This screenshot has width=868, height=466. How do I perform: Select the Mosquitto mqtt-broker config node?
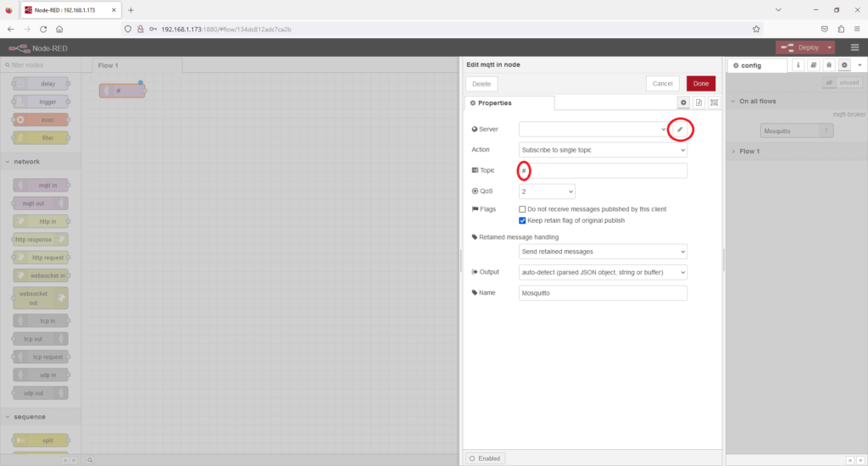tap(797, 131)
